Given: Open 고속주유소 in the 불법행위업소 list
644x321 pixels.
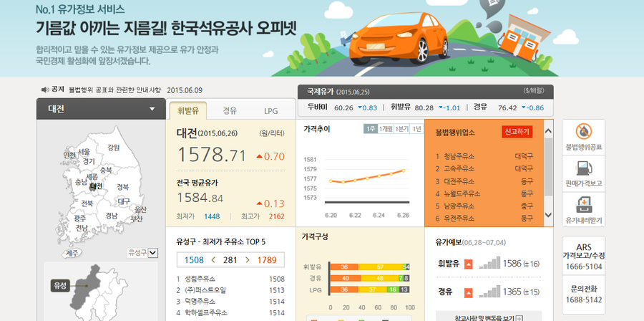Looking at the screenshot, I should tap(459, 168).
